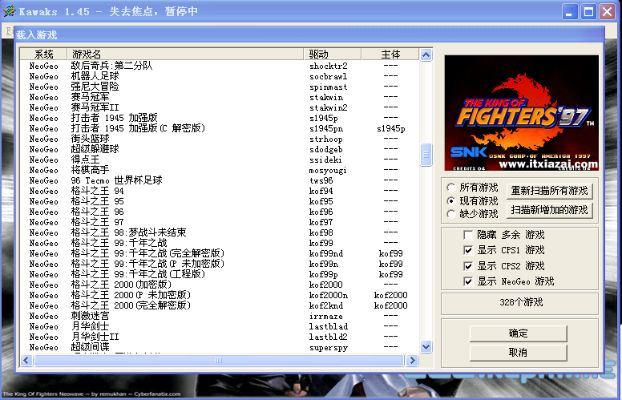Select the 格斗之王 94 row
Screen dimensions: 622x400
pyautogui.click(x=219, y=191)
